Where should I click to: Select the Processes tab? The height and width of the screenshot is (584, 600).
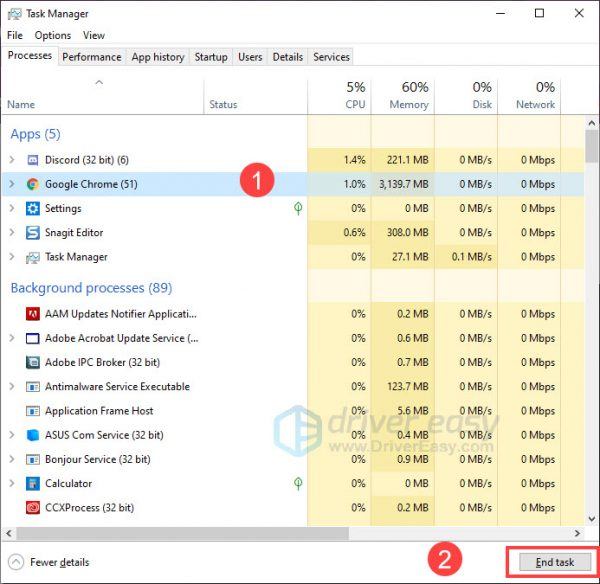30,55
